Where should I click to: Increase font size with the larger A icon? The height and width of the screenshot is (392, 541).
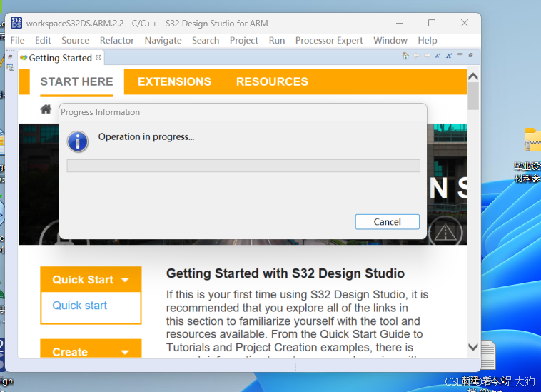click(x=449, y=56)
